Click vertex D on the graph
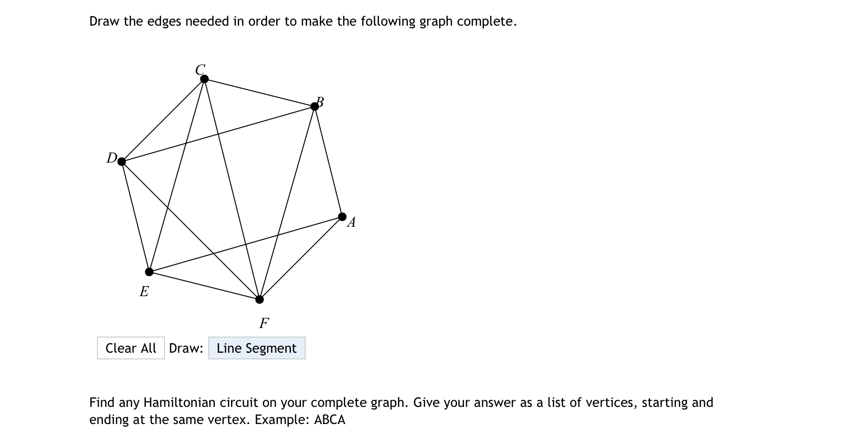Screen dimensions: 868x444 pos(121,162)
